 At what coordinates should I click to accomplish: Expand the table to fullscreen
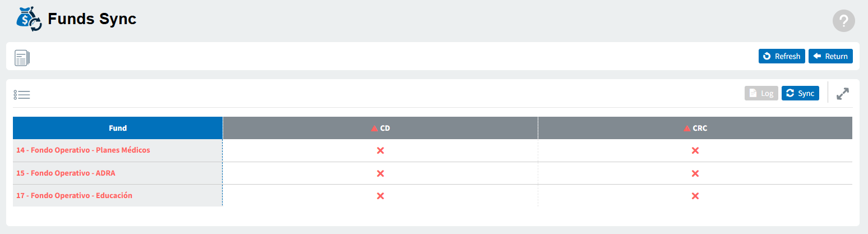(x=842, y=94)
